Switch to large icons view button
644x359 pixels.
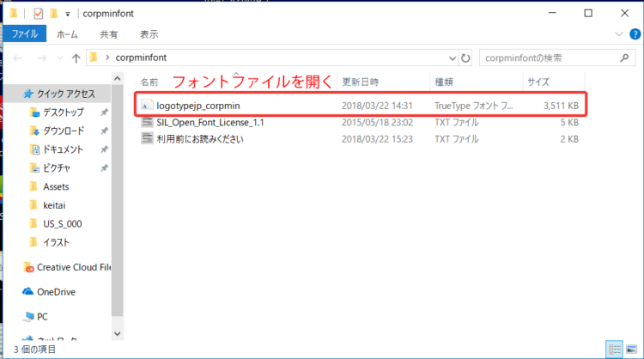[x=632, y=349]
